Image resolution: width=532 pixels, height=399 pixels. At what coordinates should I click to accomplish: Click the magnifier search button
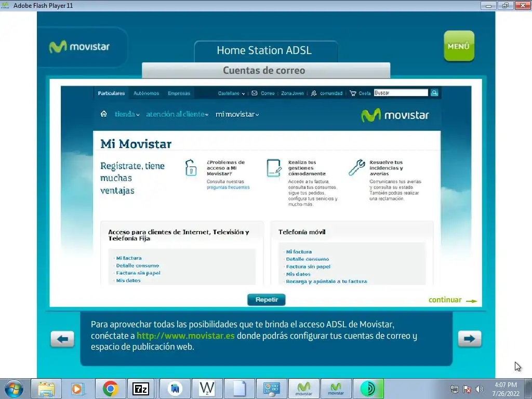434,92
